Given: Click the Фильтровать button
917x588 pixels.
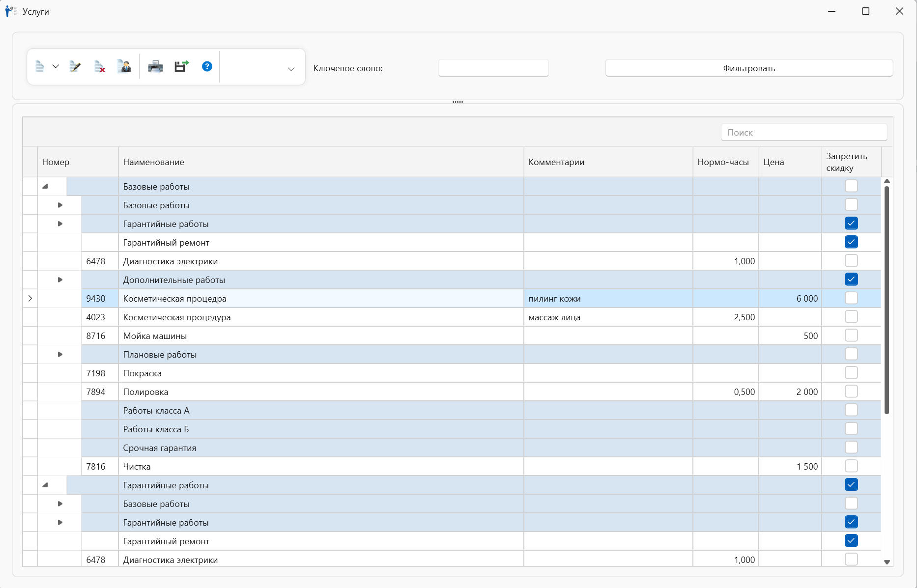Looking at the screenshot, I should point(749,68).
